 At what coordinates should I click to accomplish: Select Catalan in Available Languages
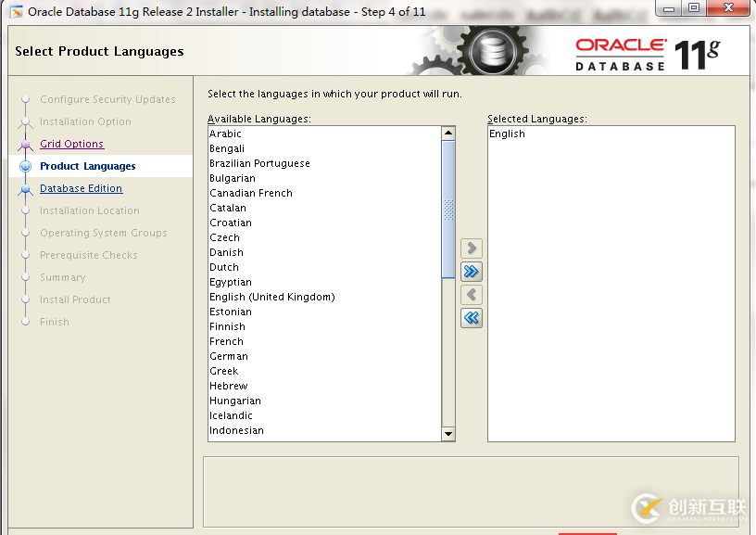point(324,208)
